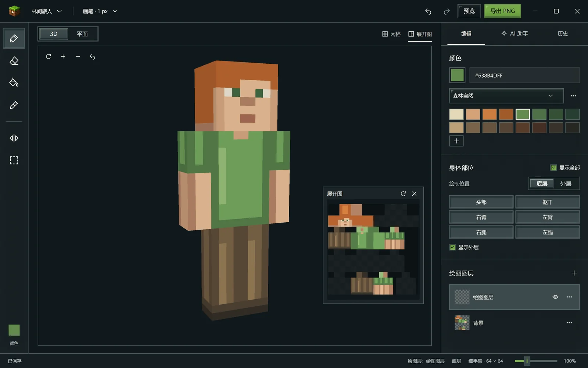Click the 预览 preview button

[469, 11]
